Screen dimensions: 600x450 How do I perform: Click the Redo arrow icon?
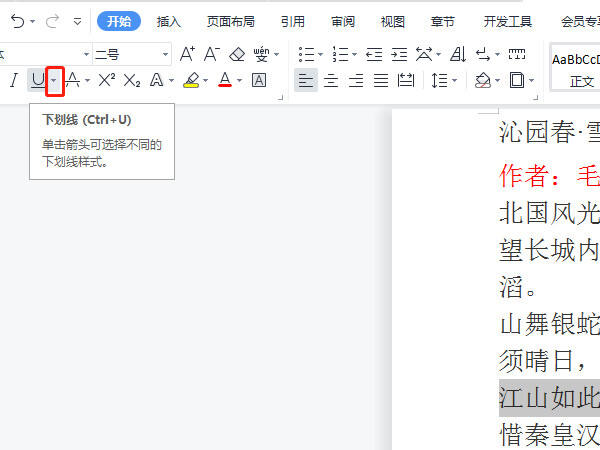52,22
